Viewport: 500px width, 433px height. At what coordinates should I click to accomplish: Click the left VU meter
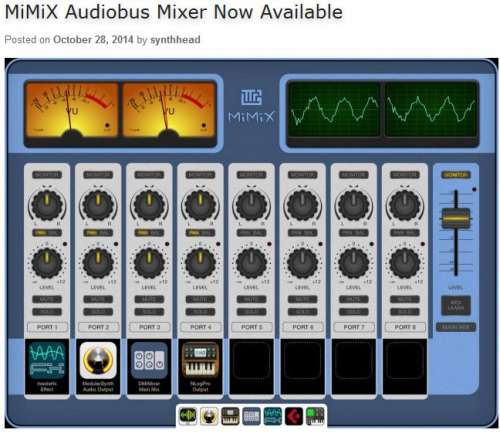(72, 110)
